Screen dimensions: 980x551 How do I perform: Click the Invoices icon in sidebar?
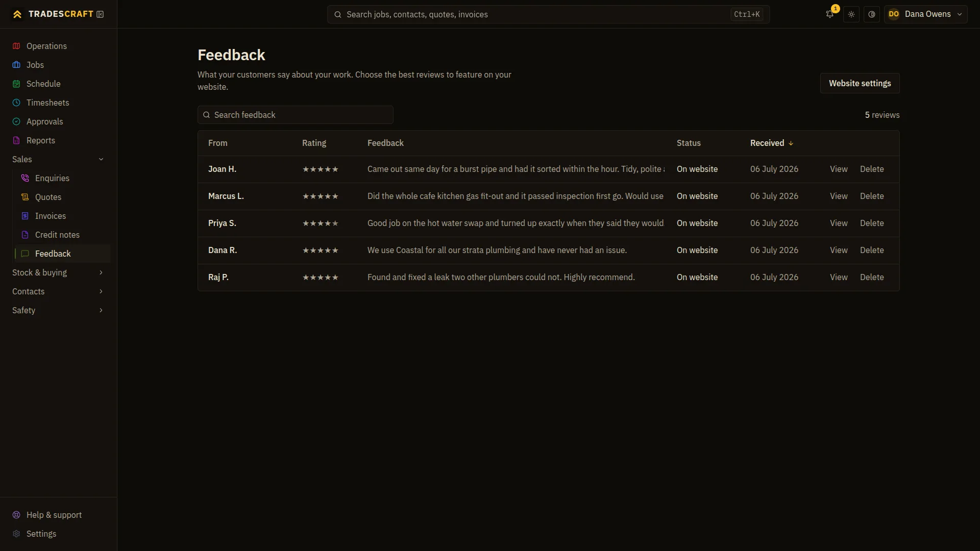[x=25, y=216]
